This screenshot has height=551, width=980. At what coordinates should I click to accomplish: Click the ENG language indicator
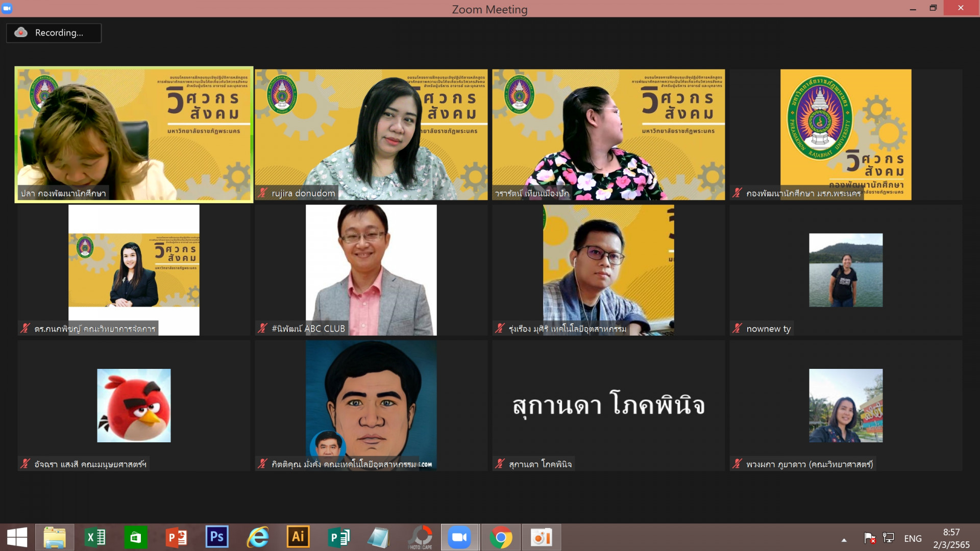(913, 538)
